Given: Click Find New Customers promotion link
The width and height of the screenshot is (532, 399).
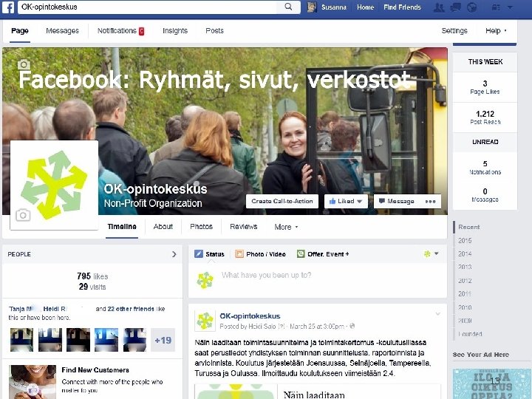Looking at the screenshot, I should pos(95,370).
